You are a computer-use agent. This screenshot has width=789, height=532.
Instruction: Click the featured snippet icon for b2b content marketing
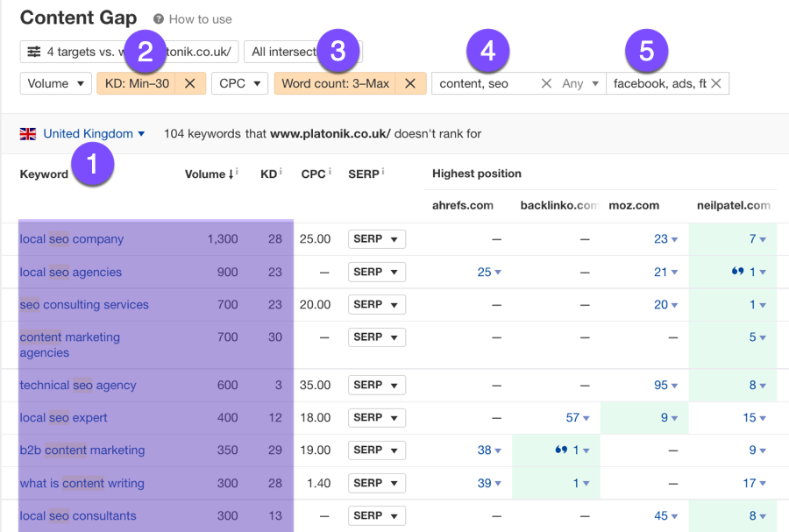coord(561,450)
